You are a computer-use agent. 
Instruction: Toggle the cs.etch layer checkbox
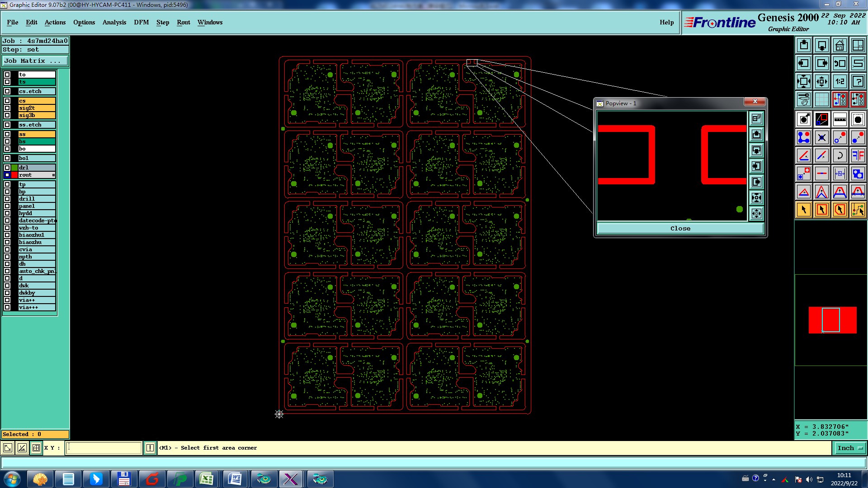7,91
